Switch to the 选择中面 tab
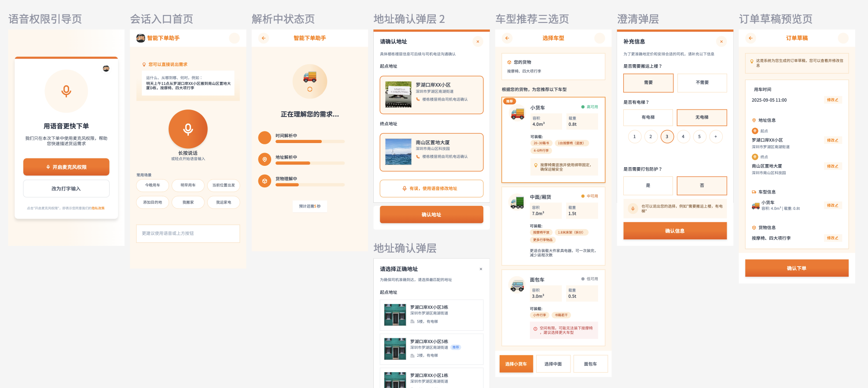Viewport: 868px width, 388px height. 553,364
